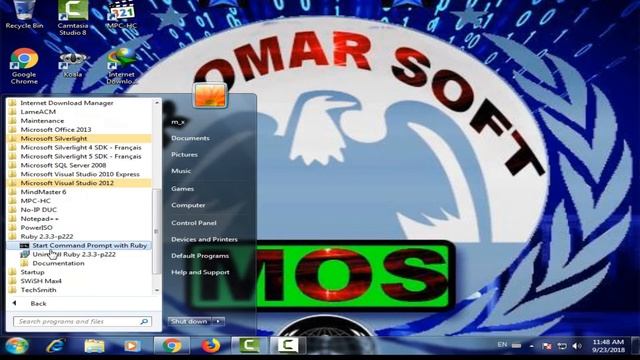The image size is (640, 360).
Task: Open Music from Start menu
Action: (181, 171)
